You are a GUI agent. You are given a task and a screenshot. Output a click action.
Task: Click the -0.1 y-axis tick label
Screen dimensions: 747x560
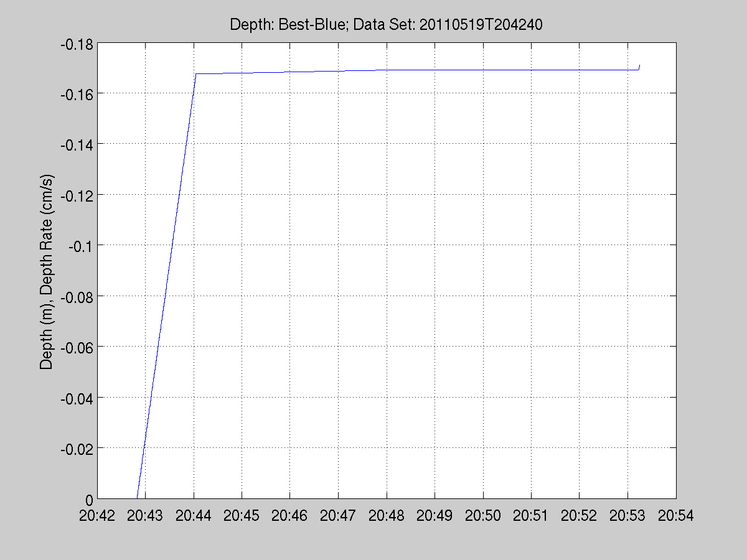(80, 246)
